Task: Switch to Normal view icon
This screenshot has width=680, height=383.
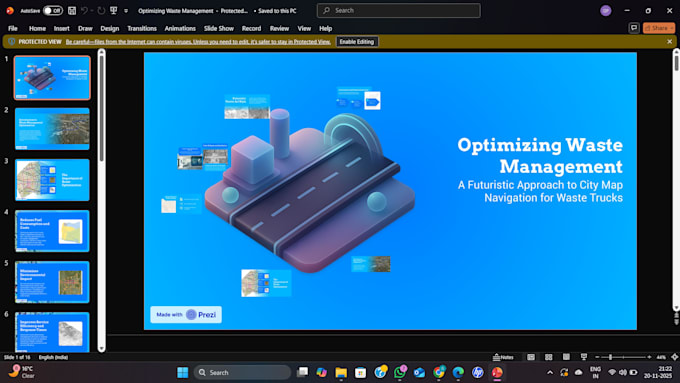Action: point(531,357)
